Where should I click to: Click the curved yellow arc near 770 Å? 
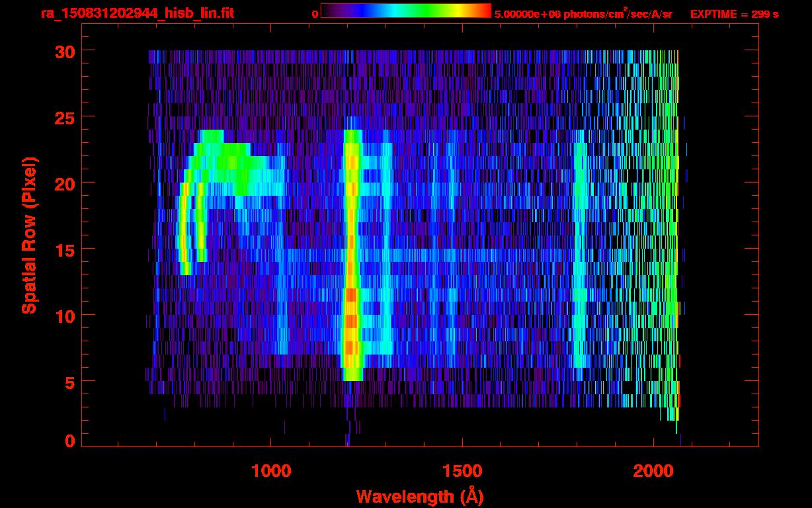point(184,228)
